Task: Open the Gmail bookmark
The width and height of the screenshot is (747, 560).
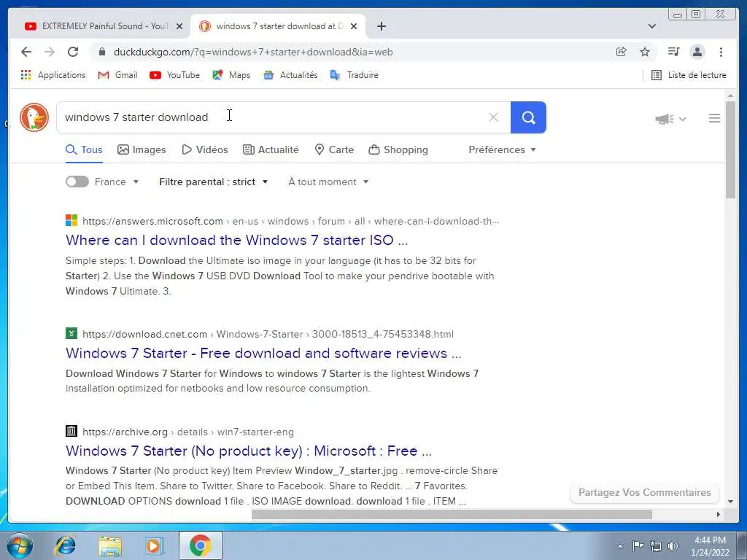Action: [x=117, y=75]
